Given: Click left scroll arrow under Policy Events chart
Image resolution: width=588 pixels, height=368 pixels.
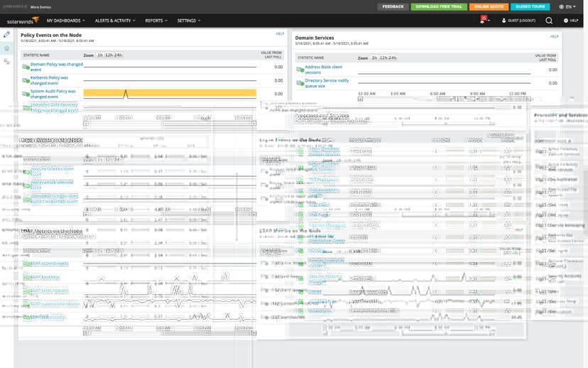Looking at the screenshot, I should [x=86, y=124].
